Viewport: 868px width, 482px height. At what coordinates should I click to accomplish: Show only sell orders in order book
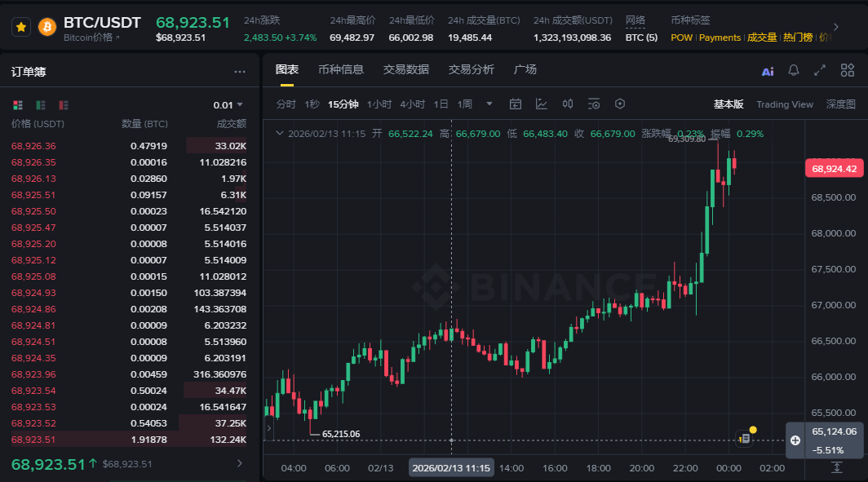(x=64, y=105)
